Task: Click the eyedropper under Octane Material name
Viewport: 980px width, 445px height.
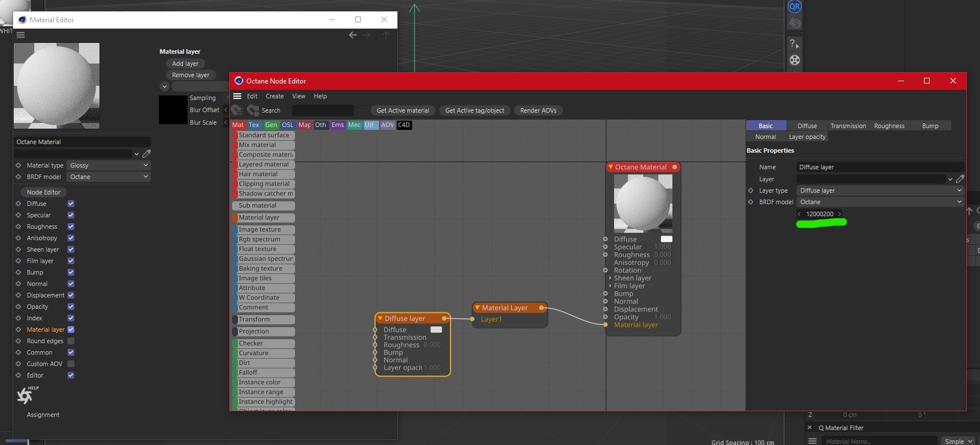Action: [146, 154]
